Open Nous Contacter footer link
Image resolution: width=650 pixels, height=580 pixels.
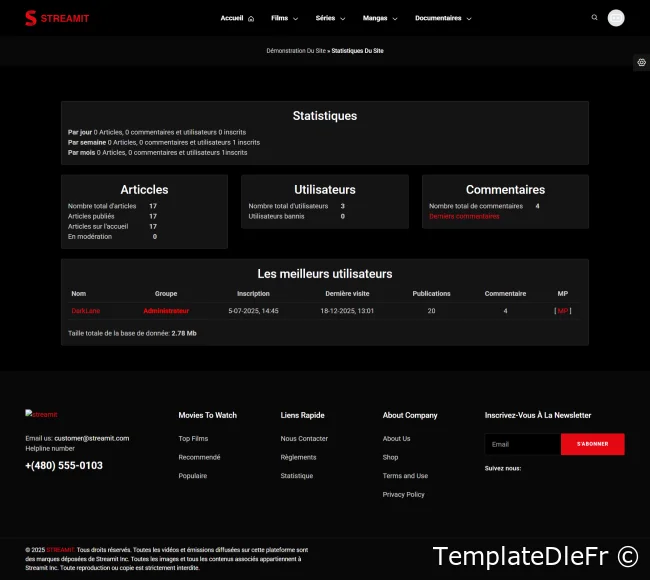304,439
